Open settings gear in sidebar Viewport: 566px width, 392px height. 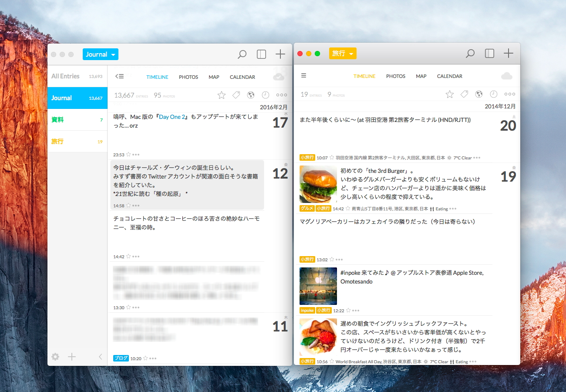(x=55, y=357)
